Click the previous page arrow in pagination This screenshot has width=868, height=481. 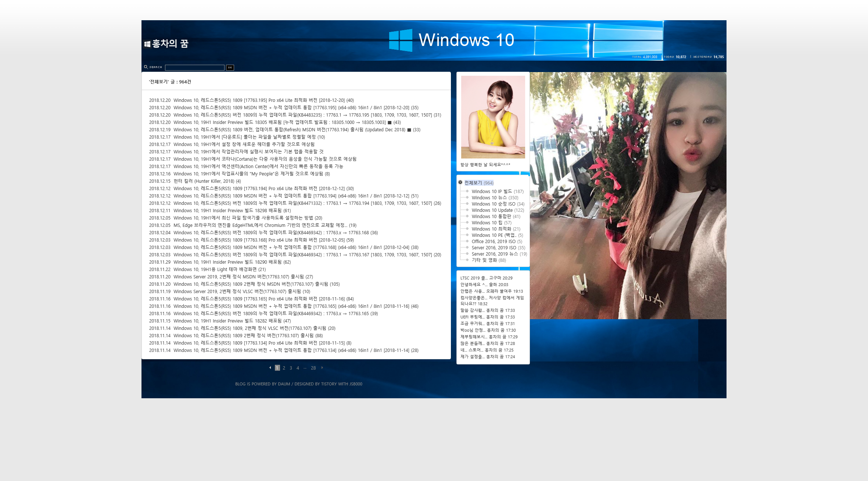(x=270, y=368)
